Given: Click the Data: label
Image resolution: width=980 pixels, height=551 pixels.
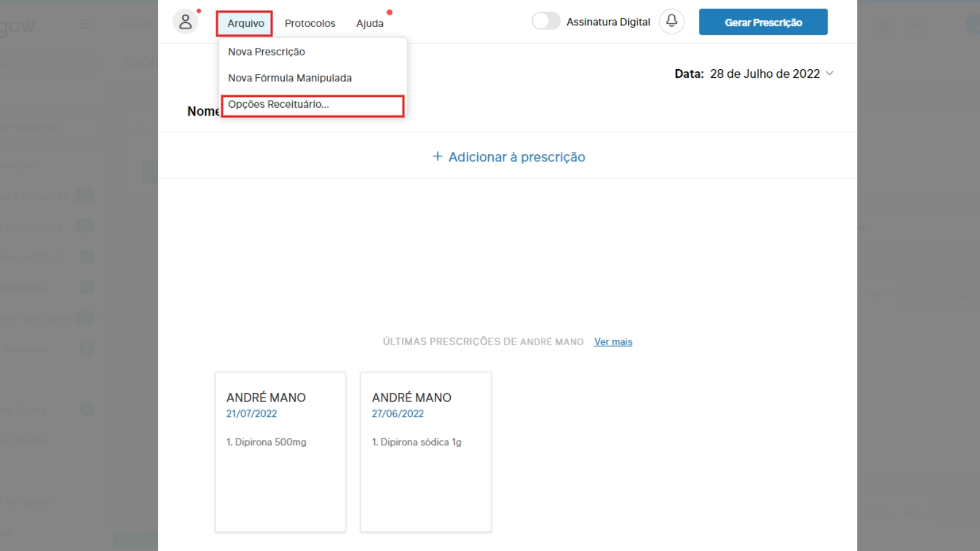Looking at the screenshot, I should tap(689, 74).
